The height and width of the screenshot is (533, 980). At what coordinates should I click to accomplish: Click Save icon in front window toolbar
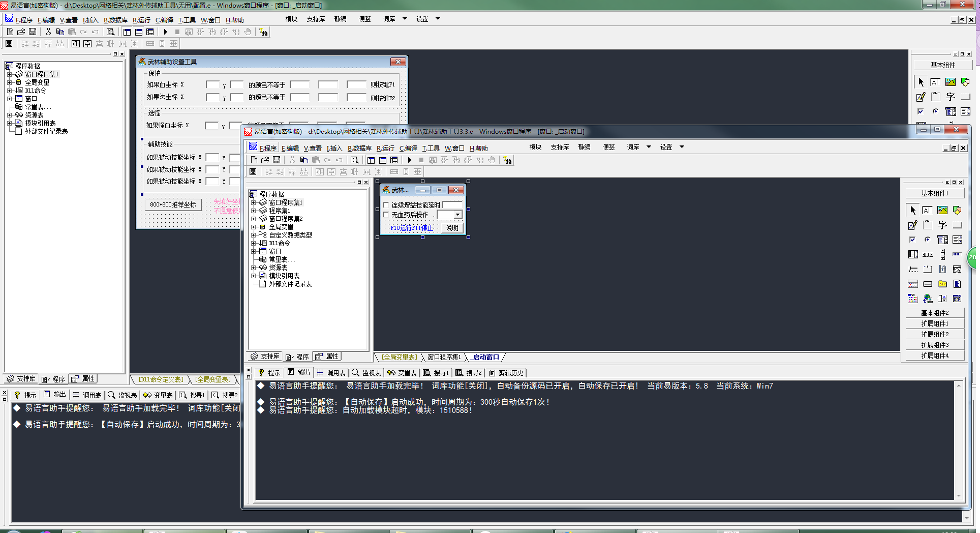pyautogui.click(x=276, y=160)
